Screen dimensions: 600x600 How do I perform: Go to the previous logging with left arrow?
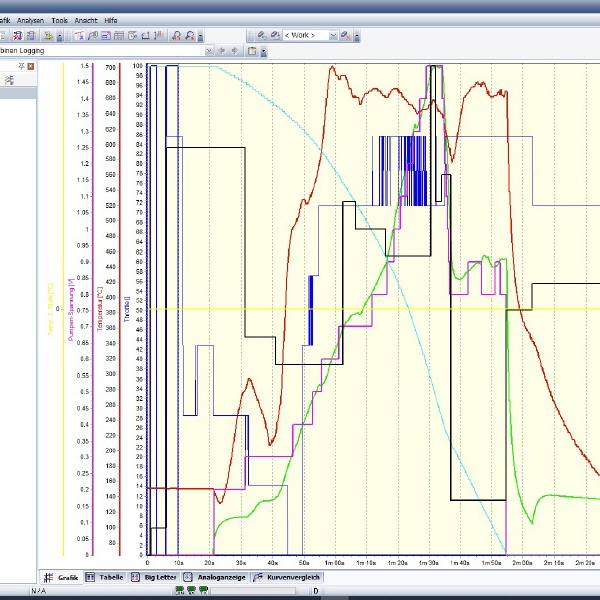(x=222, y=51)
